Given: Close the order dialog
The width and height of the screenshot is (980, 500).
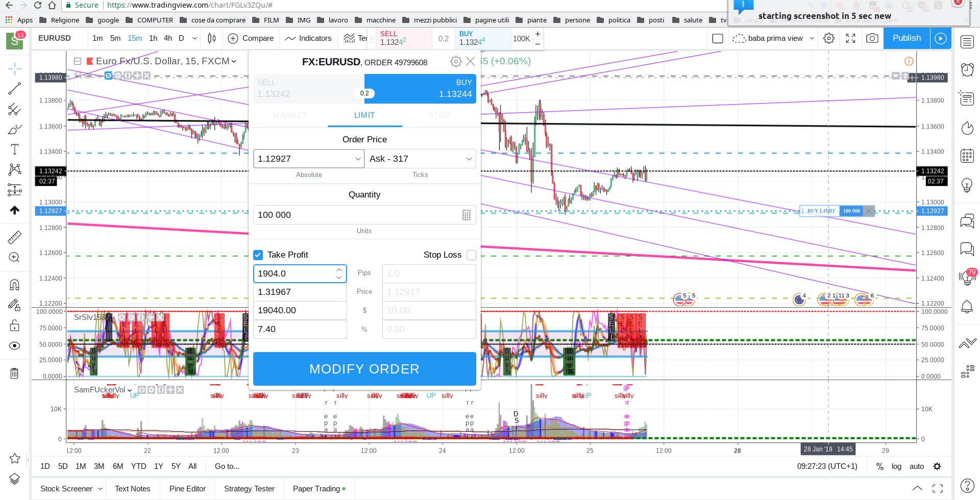Looking at the screenshot, I should 471,62.
